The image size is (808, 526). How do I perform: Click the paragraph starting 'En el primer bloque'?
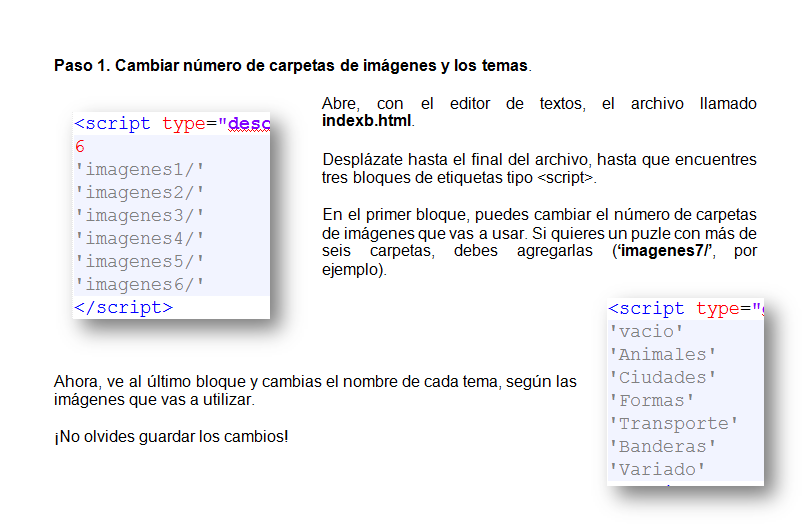539,242
